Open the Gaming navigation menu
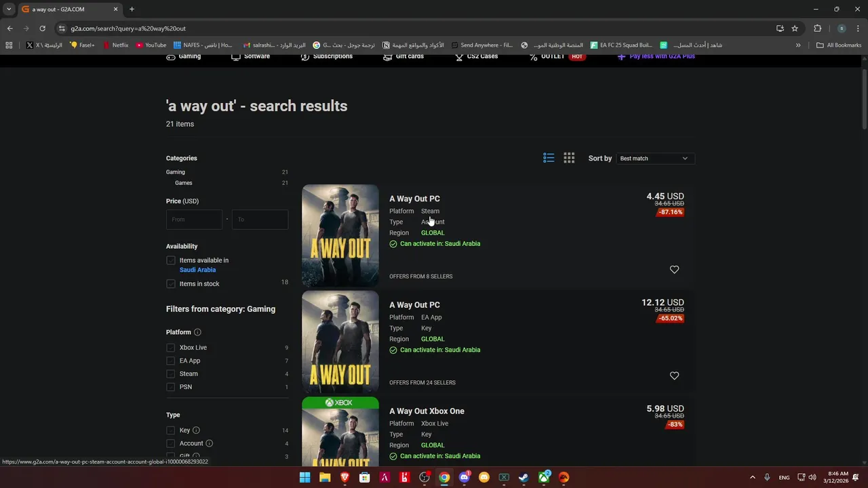This screenshot has width=868, height=488. point(184,56)
